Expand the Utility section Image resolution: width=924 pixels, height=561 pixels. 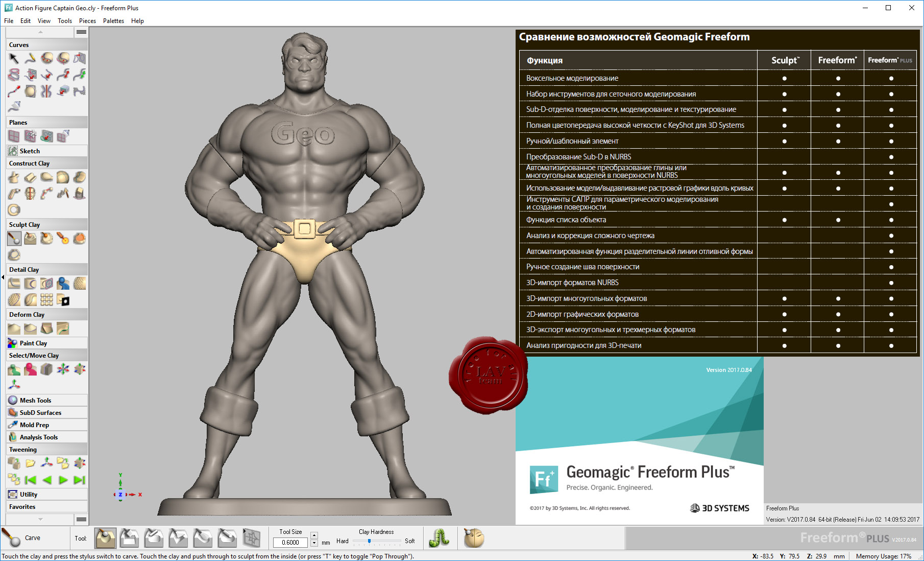[x=47, y=494]
